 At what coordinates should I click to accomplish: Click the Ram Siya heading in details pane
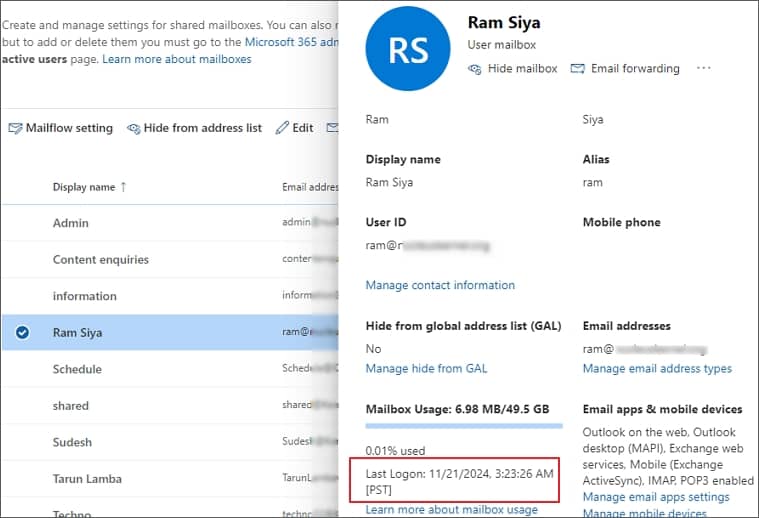pos(504,23)
